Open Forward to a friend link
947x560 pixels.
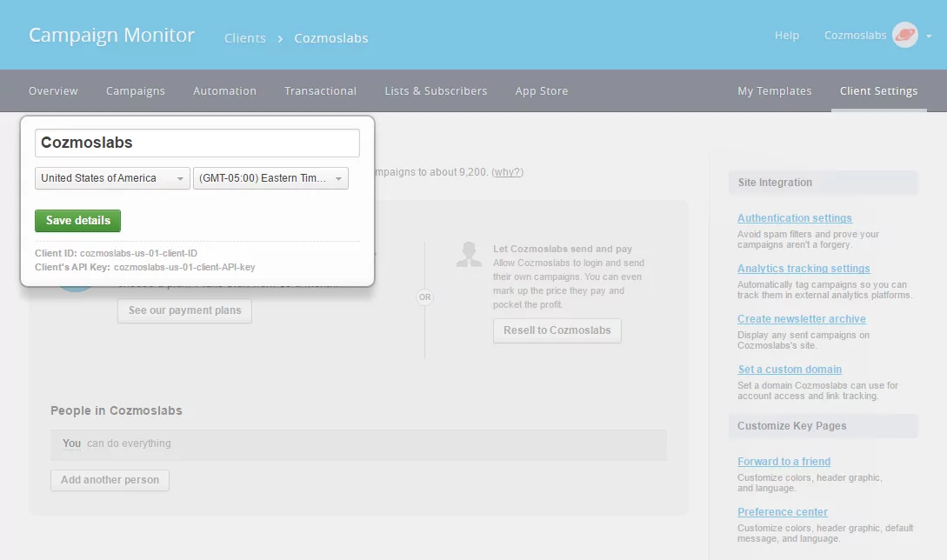784,462
